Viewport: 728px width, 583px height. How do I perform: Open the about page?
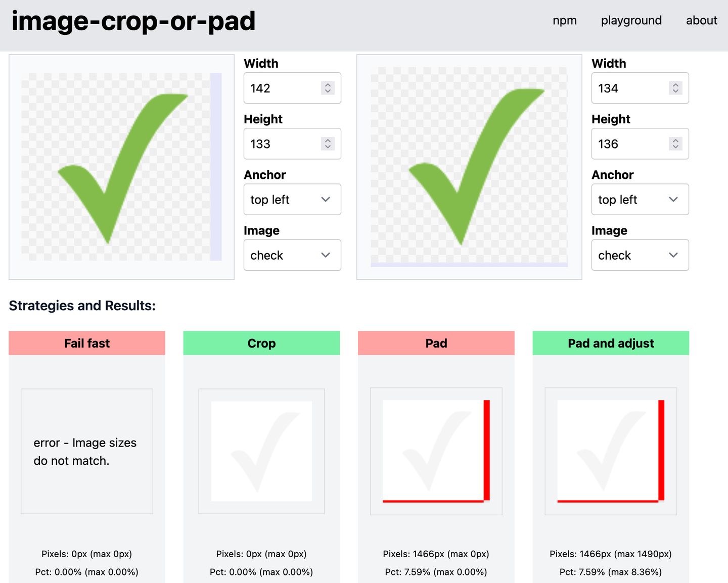click(702, 21)
